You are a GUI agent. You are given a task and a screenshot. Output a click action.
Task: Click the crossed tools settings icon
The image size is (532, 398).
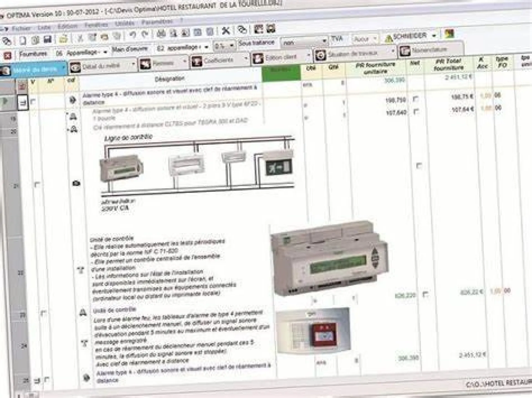click(226, 30)
